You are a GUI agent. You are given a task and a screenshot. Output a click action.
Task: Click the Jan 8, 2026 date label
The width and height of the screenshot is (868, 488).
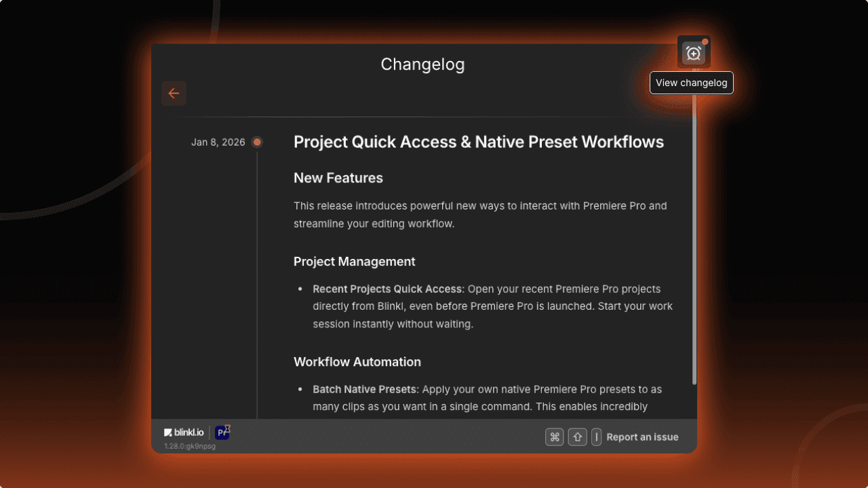[218, 142]
